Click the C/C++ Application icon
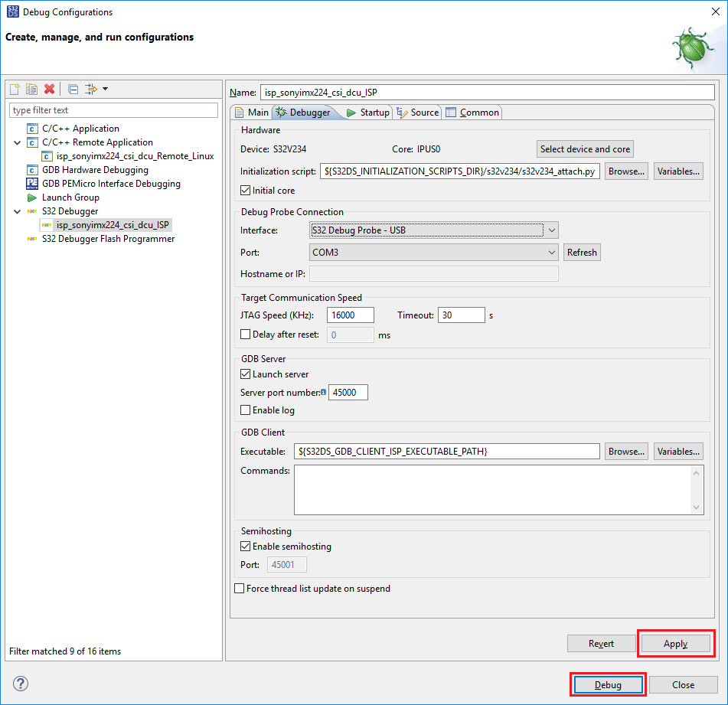The image size is (728, 705). (32, 129)
